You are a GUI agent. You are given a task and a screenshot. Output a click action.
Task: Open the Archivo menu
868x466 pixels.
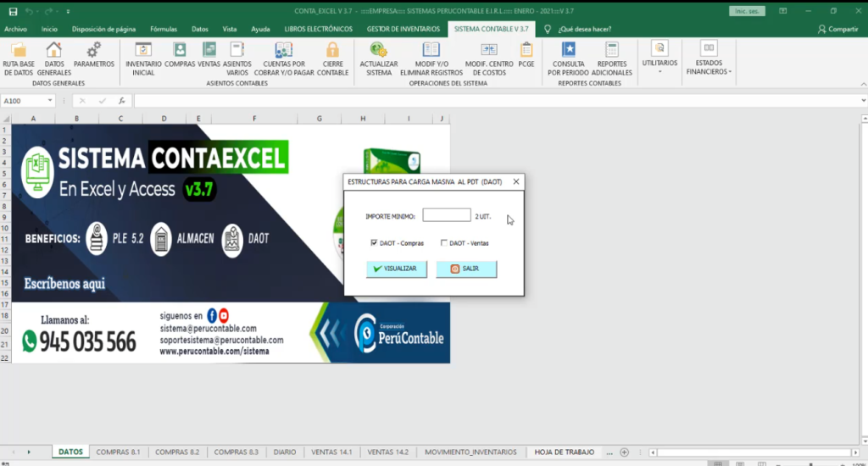point(15,29)
